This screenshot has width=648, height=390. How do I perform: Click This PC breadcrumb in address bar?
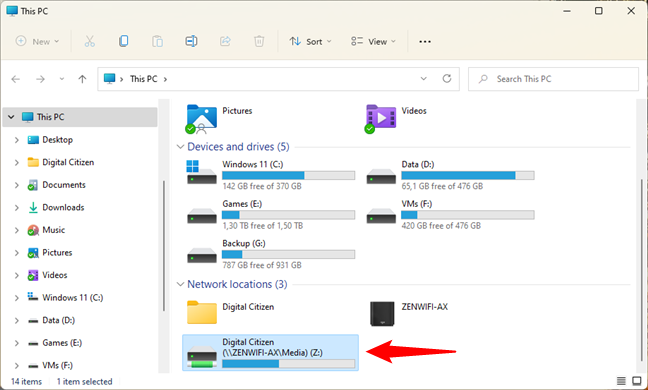pos(143,78)
